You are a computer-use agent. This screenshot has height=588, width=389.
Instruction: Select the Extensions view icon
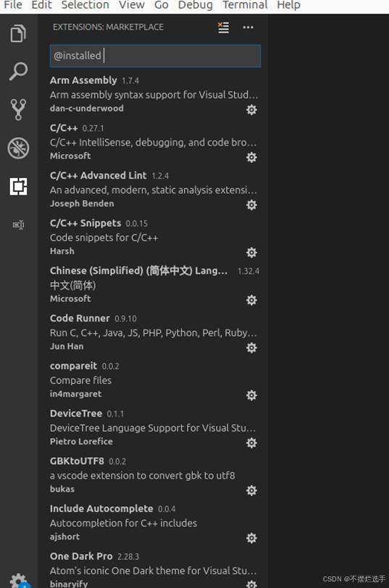click(x=18, y=186)
